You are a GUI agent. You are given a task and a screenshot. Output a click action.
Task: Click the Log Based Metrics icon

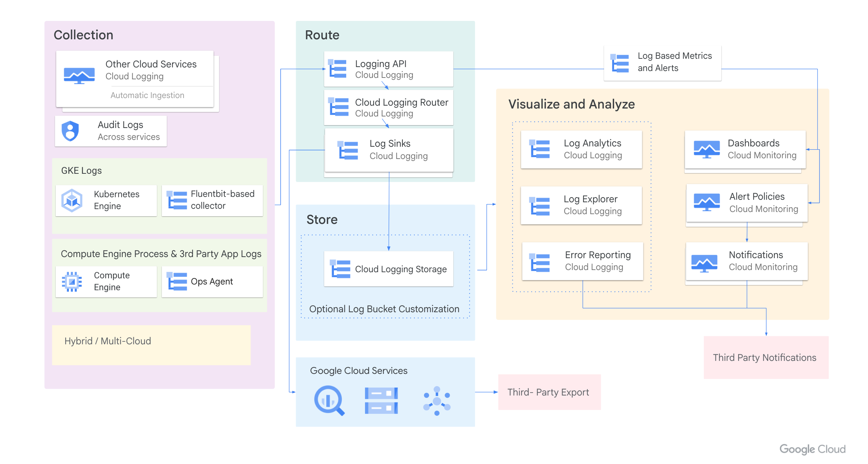[x=620, y=63]
